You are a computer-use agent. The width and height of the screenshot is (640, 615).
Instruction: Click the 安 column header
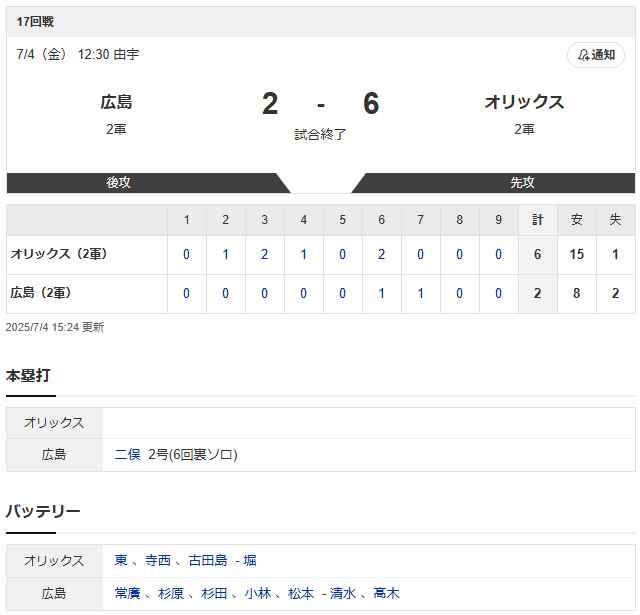coord(576,220)
